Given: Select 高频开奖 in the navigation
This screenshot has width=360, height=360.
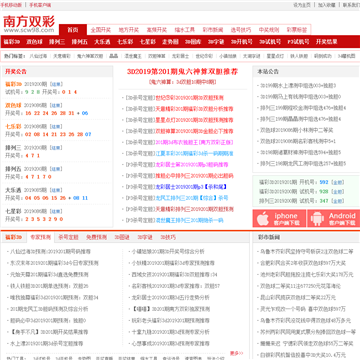Looking at the screenshot, I should (157, 30).
